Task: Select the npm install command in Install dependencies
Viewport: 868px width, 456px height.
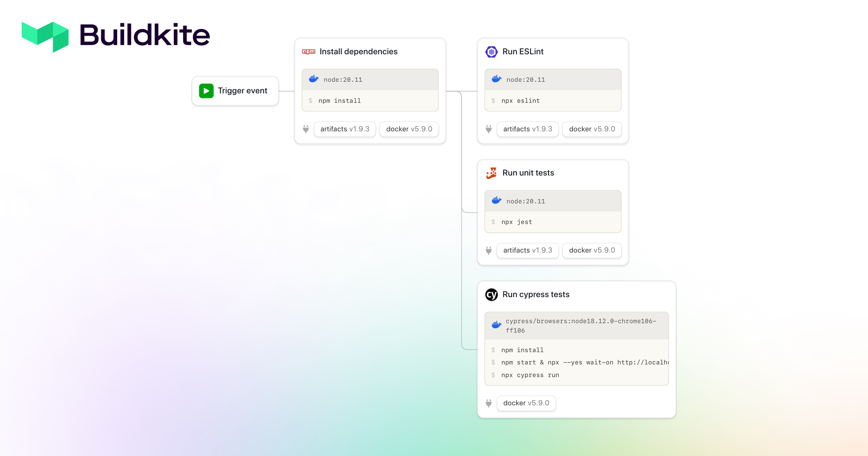Action: click(339, 101)
